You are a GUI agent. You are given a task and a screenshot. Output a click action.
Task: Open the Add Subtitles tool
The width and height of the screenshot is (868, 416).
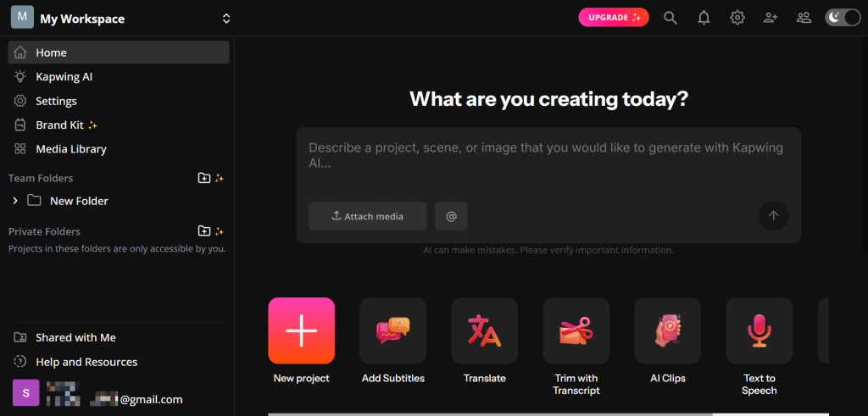coord(393,330)
